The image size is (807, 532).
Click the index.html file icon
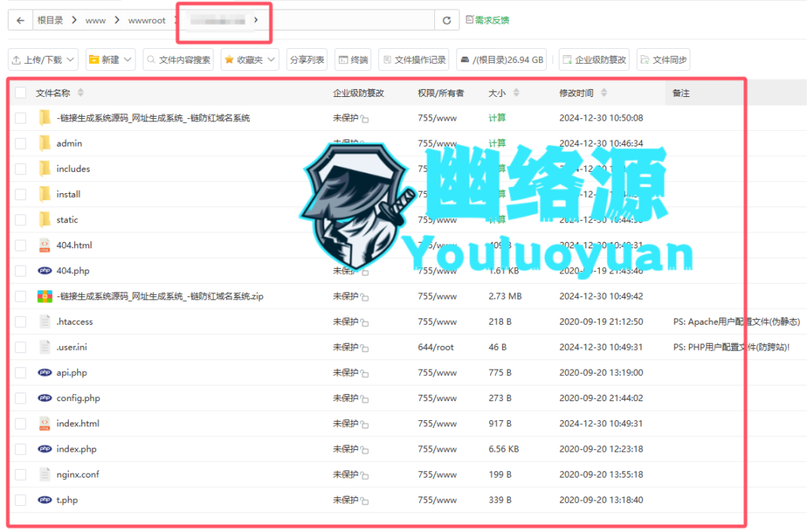click(x=45, y=423)
